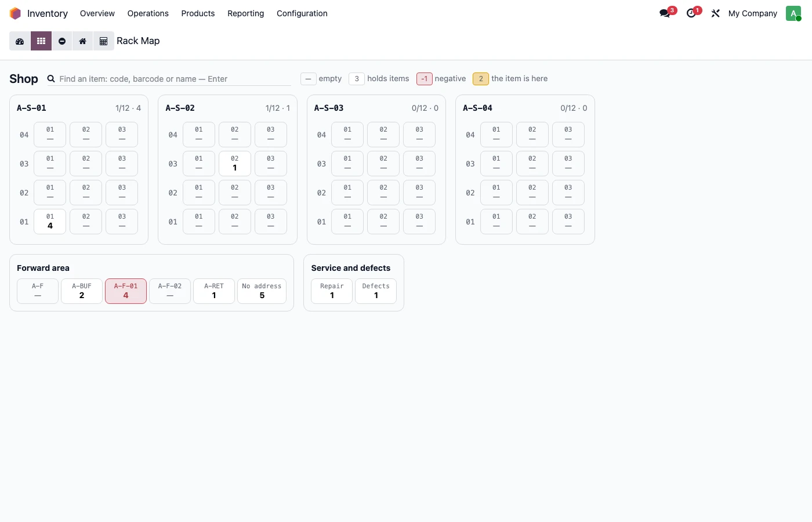
Task: Open the Operations menu
Action: point(148,13)
